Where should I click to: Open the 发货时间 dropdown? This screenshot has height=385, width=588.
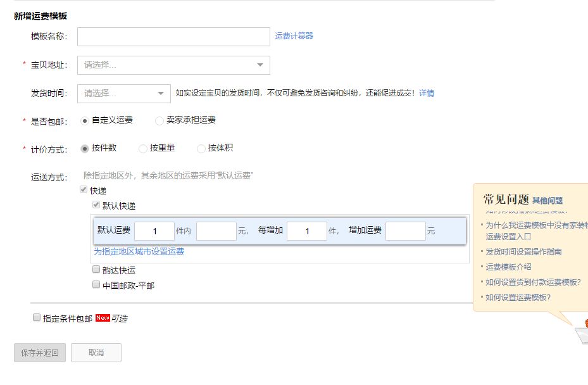coord(123,94)
